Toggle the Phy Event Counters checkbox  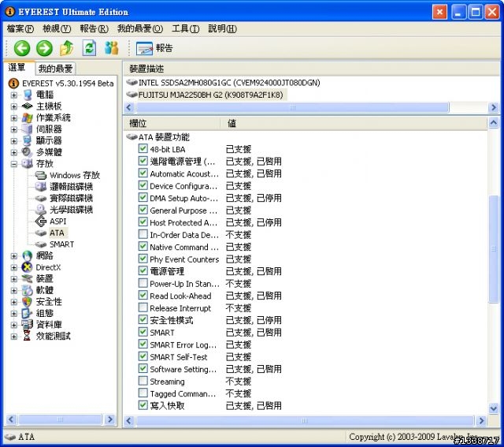pyautogui.click(x=143, y=259)
